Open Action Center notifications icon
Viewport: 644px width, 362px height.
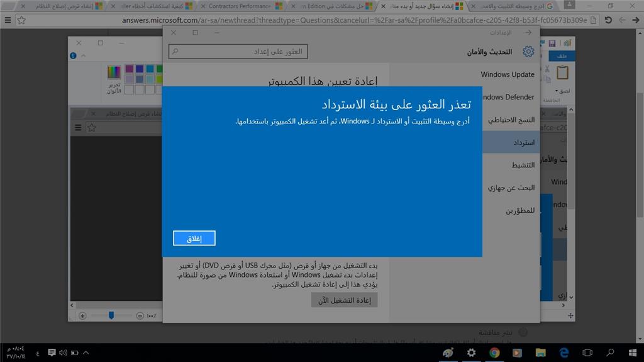(x=52, y=353)
